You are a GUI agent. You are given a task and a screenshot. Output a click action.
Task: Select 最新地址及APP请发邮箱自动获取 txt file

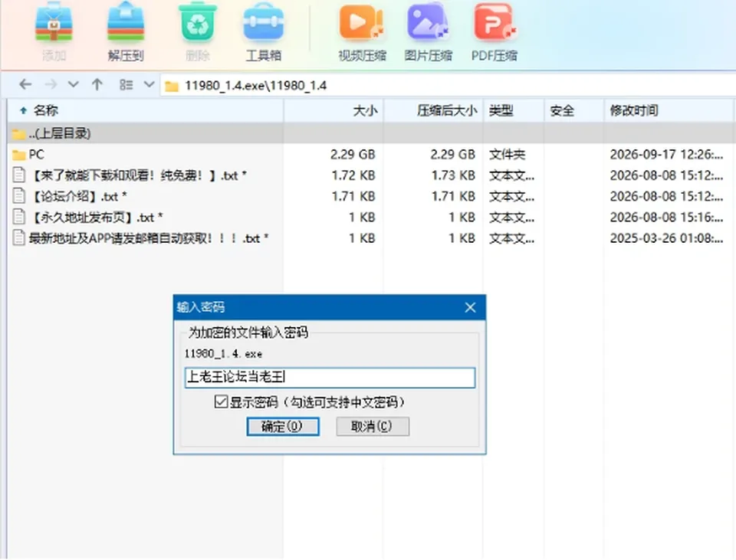click(371, 238)
